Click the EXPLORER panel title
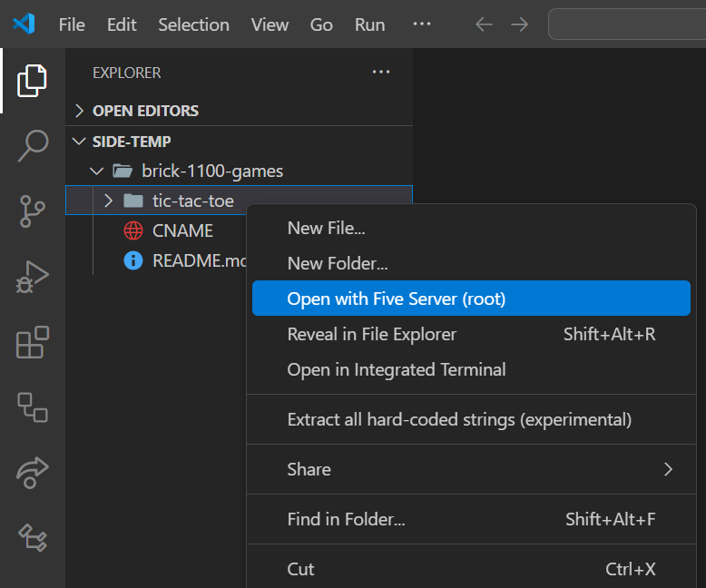Image resolution: width=706 pixels, height=588 pixels. point(126,73)
